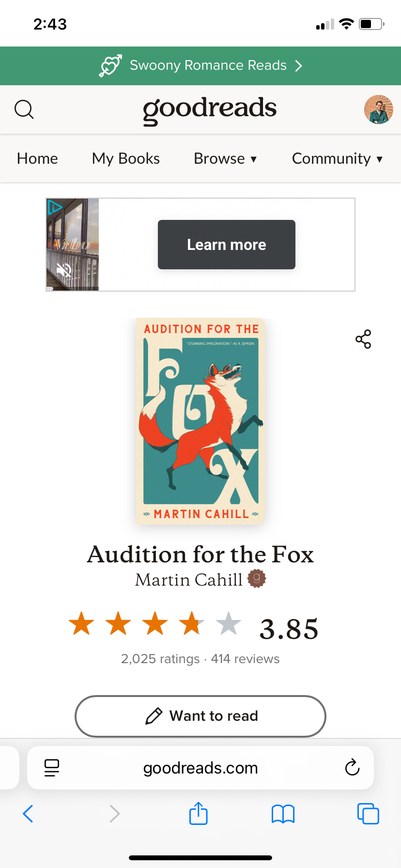Expand the Community dropdown menu
Image resolution: width=401 pixels, height=868 pixels.
click(x=337, y=158)
